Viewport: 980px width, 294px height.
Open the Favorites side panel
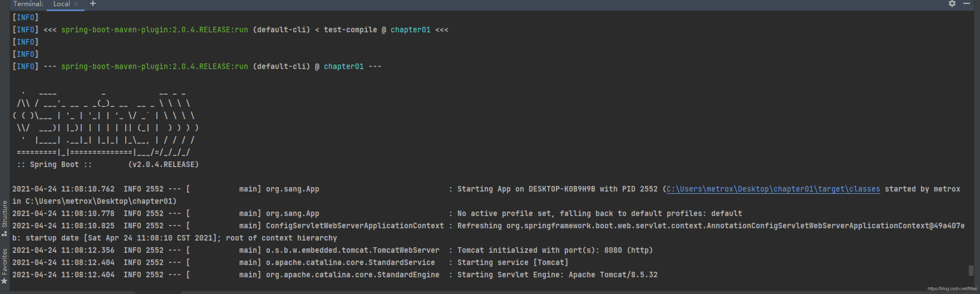(4, 261)
